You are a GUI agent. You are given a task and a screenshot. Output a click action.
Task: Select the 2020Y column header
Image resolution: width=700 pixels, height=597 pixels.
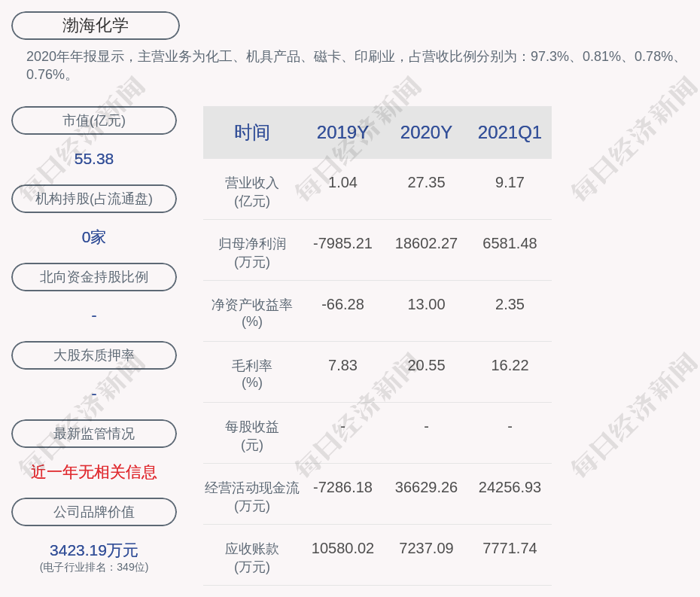[426, 132]
